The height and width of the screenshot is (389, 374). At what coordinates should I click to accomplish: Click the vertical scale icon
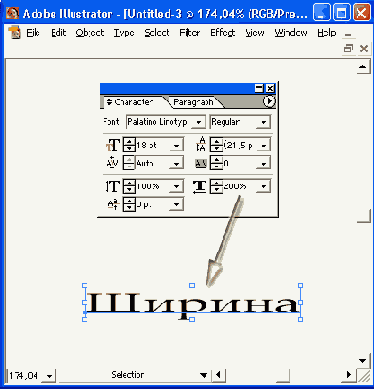(113, 186)
